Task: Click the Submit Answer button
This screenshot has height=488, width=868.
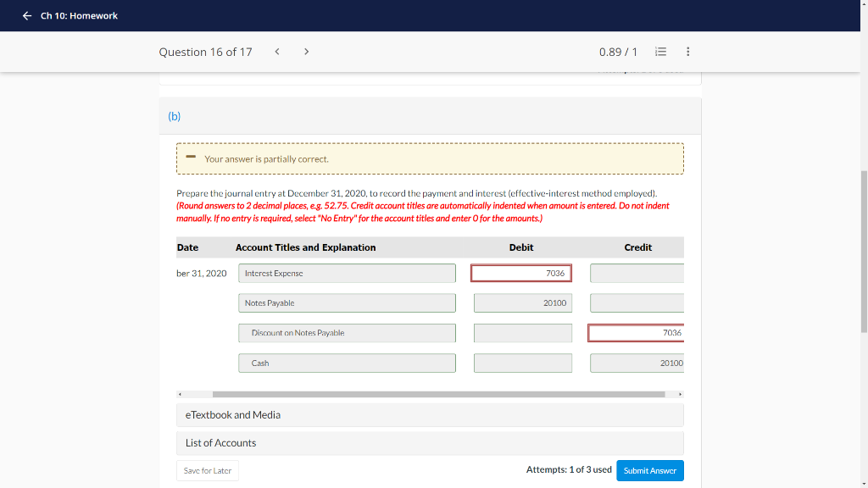Action: tap(650, 471)
